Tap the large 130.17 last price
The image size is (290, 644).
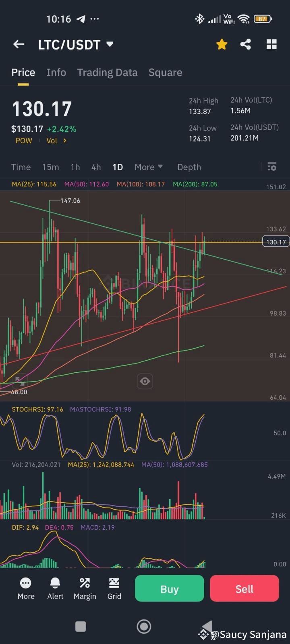(x=42, y=109)
